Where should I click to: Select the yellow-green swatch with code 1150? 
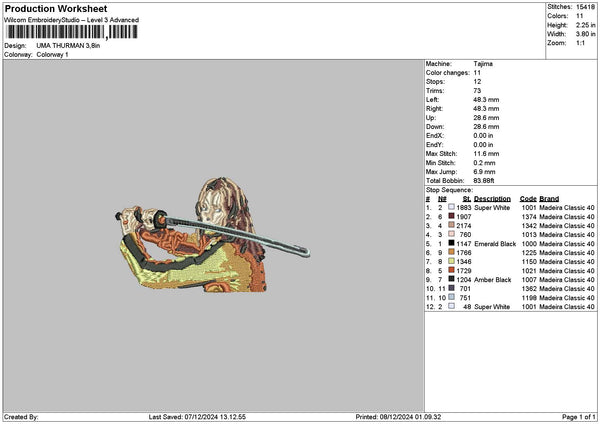[452, 261]
